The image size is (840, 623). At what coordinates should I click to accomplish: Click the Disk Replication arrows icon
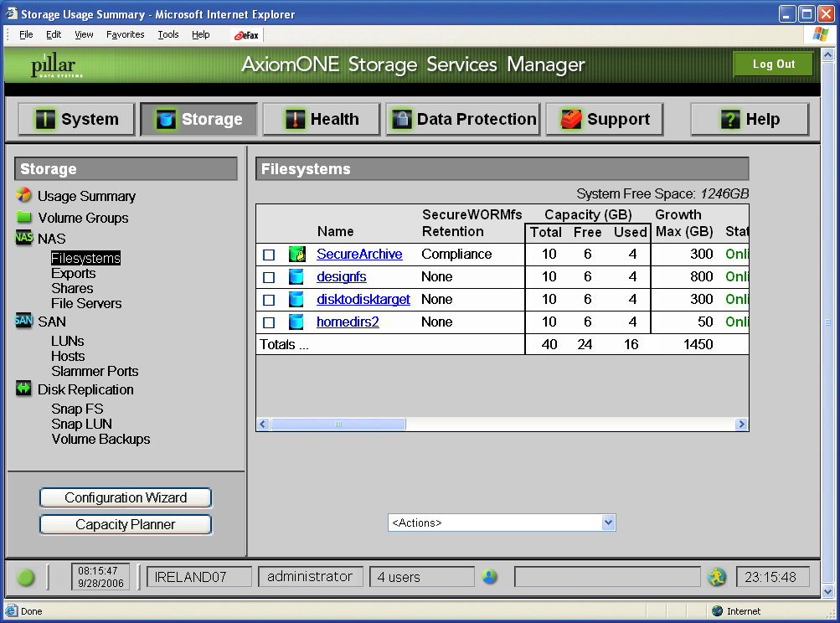(23, 388)
